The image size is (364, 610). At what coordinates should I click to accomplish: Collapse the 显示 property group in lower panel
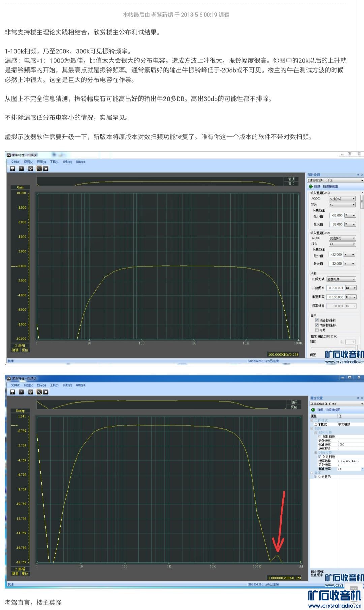click(312, 473)
